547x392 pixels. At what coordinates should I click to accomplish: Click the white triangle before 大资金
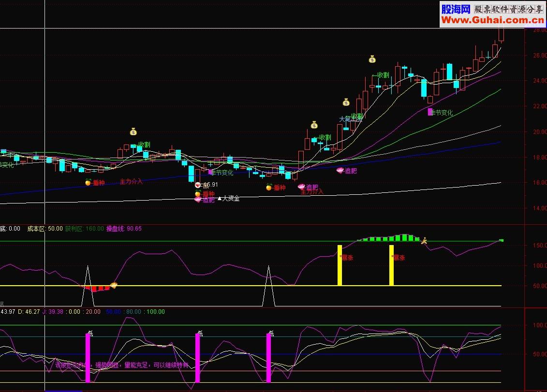[220, 199]
